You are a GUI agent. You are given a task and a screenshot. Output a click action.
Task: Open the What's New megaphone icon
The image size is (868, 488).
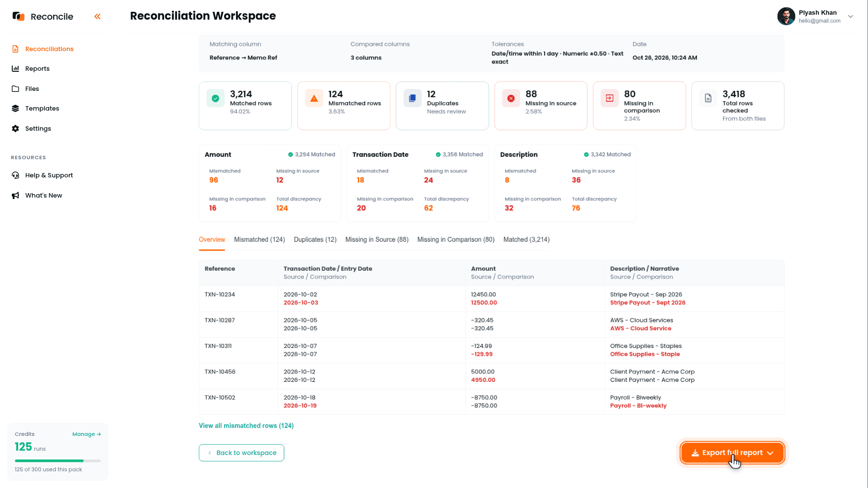pyautogui.click(x=15, y=196)
